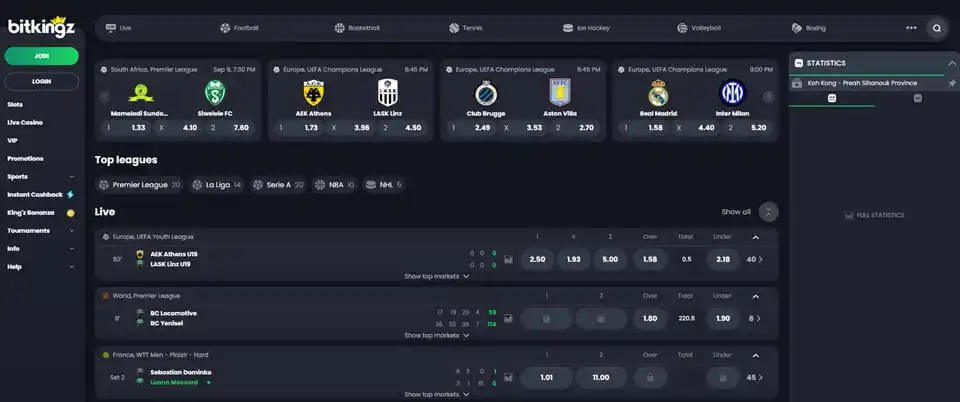The height and width of the screenshot is (402, 960).
Task: Select the NHL top league chip
Action: (x=384, y=185)
